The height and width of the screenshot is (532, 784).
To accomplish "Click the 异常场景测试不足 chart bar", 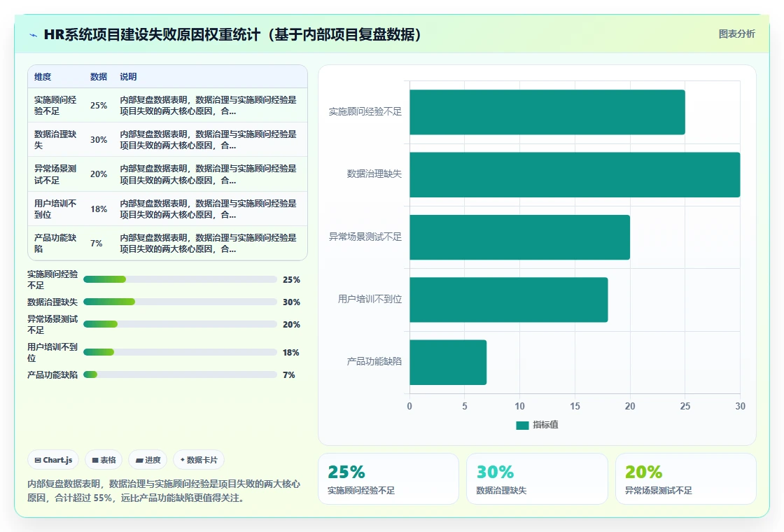I will click(x=519, y=237).
